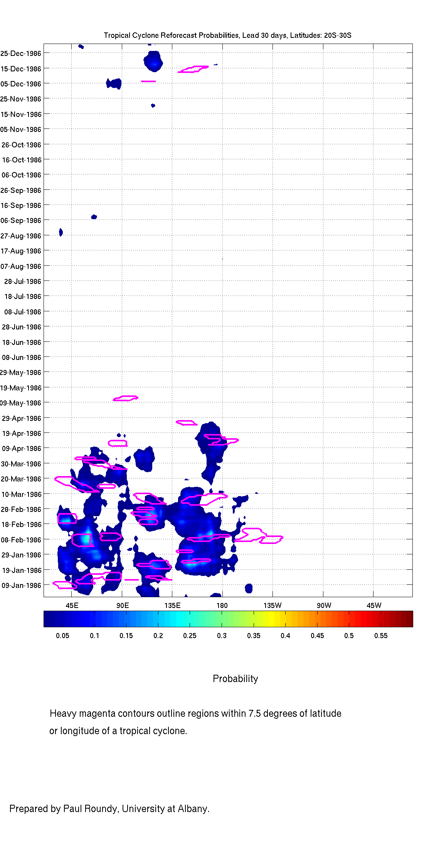The height and width of the screenshot is (868, 434).
Task: Click the 90E longitude label
Action: [x=123, y=606]
